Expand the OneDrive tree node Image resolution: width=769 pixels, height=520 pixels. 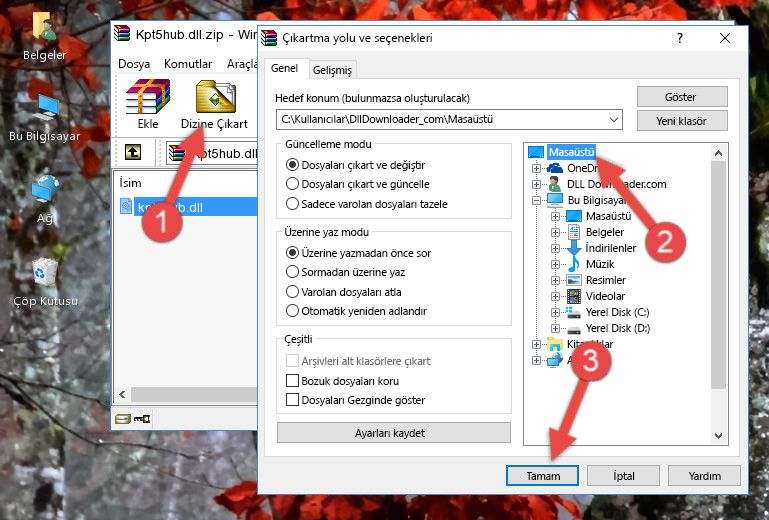point(536,168)
